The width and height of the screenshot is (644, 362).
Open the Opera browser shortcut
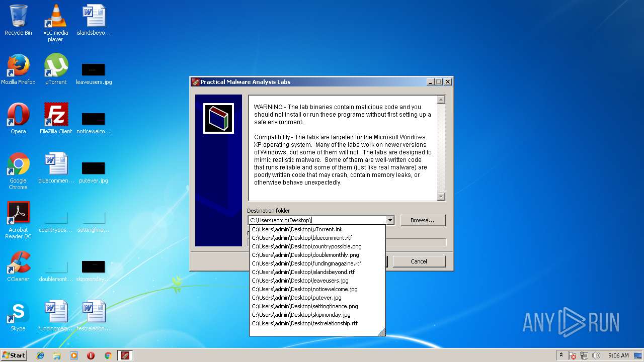[x=18, y=119]
